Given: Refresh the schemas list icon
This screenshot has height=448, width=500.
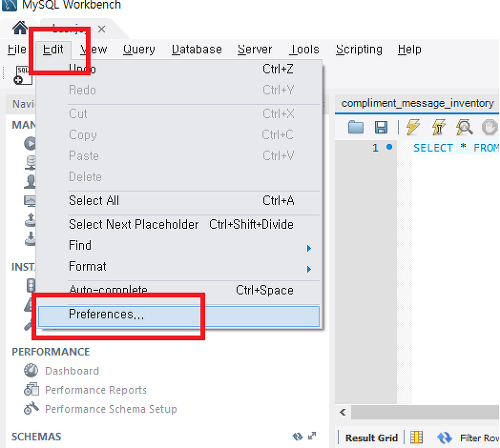Looking at the screenshot, I should tap(297, 436).
